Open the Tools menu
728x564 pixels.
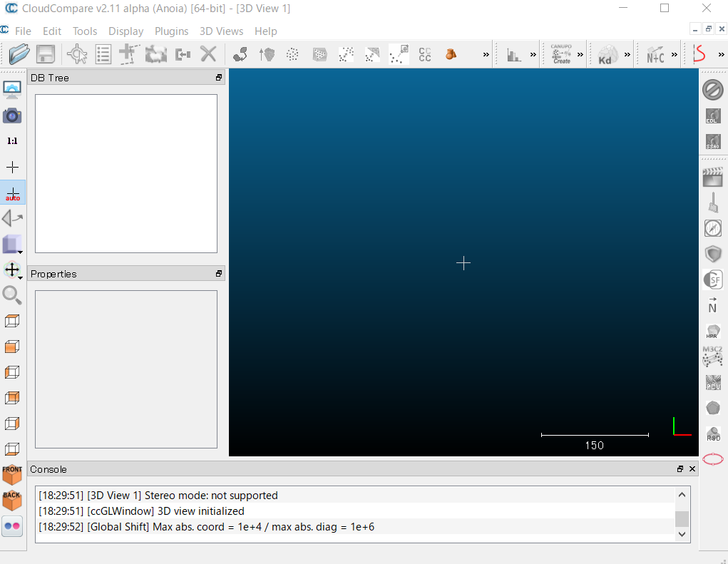(85, 31)
